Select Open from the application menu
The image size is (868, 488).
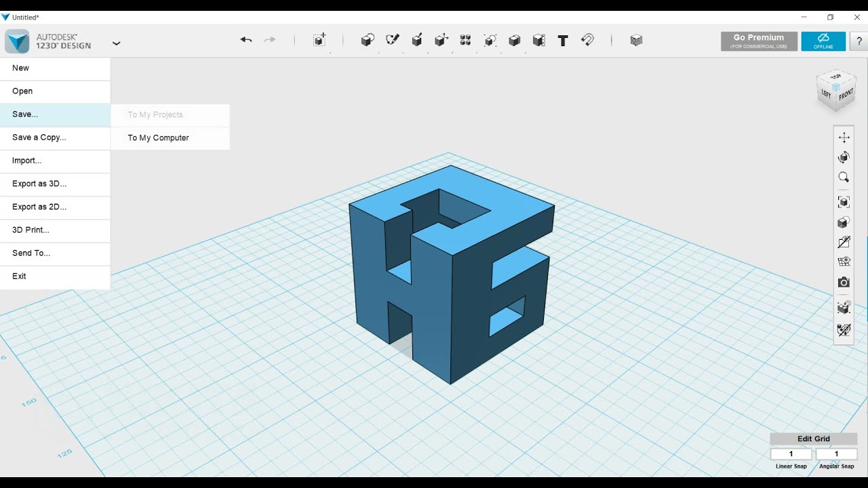tap(55, 91)
